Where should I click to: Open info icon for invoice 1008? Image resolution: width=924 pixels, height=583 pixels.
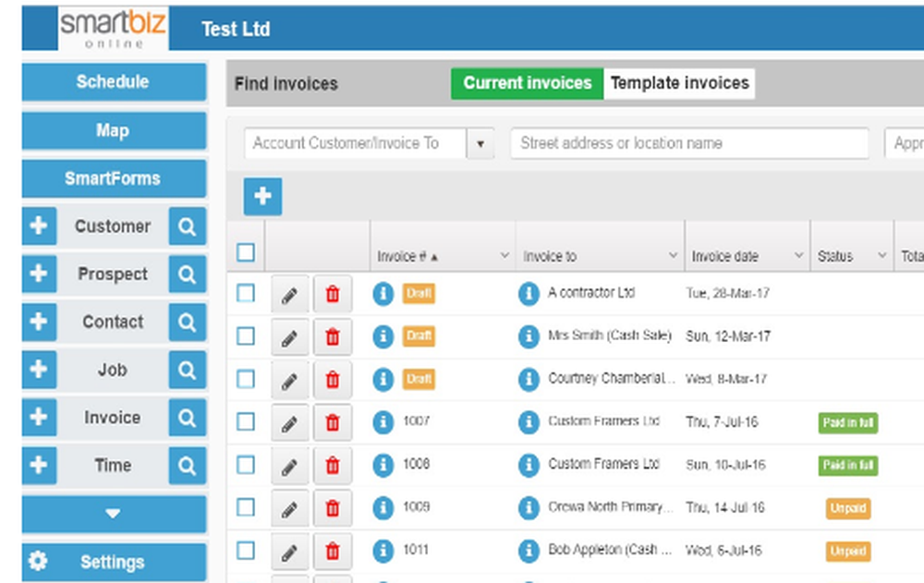click(383, 466)
